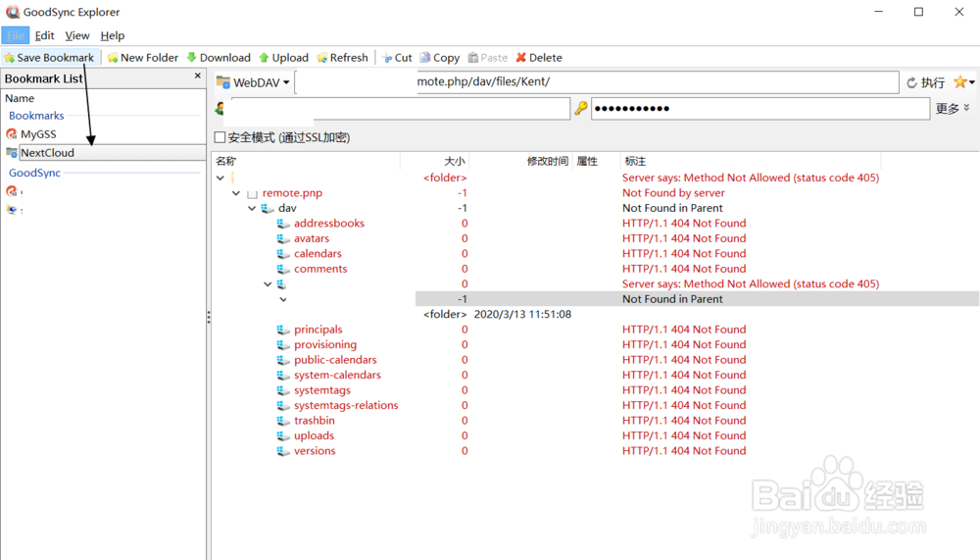Select the versions folder
980x560 pixels.
pyautogui.click(x=315, y=450)
